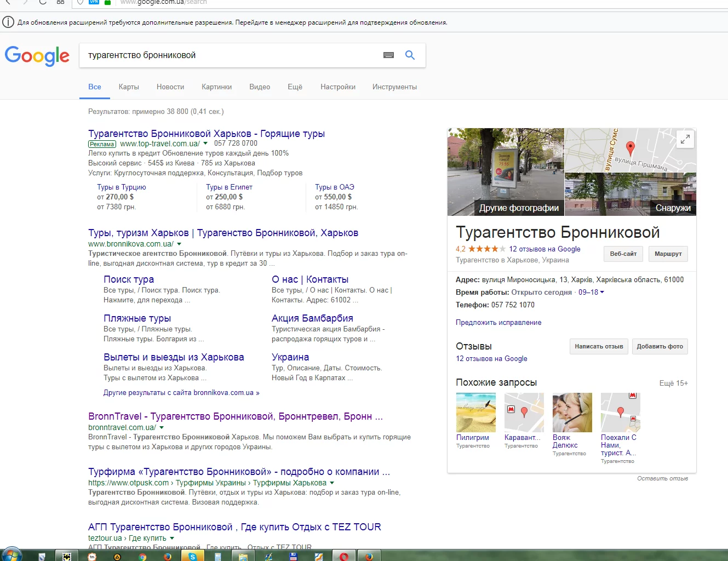Viewport: 728px width, 561px height.
Task: Open the Турфирма otpusk.com result title
Action: [239, 472]
